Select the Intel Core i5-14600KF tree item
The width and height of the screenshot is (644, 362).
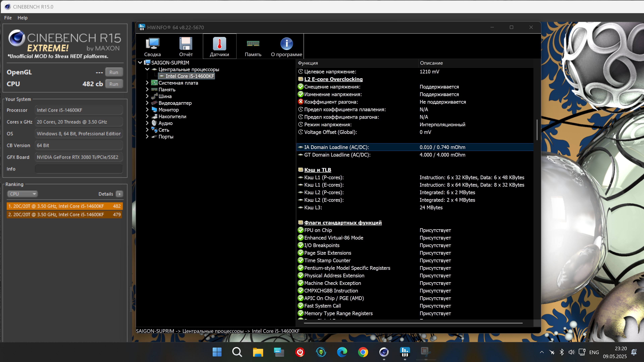(x=190, y=76)
